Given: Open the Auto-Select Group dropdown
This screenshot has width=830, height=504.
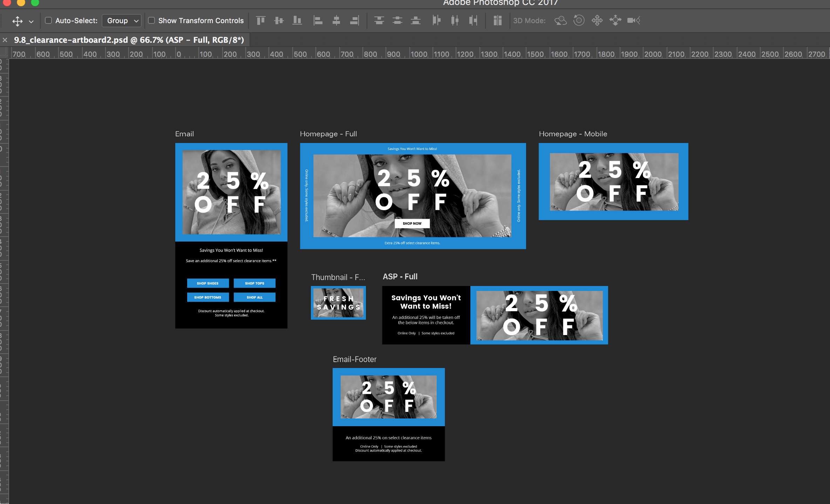Looking at the screenshot, I should pos(122,21).
